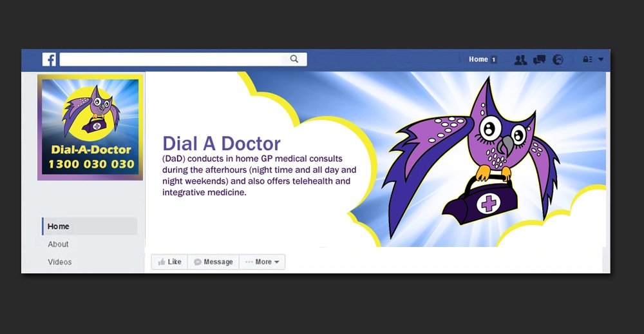Select Home in the page sidebar

tap(90, 226)
